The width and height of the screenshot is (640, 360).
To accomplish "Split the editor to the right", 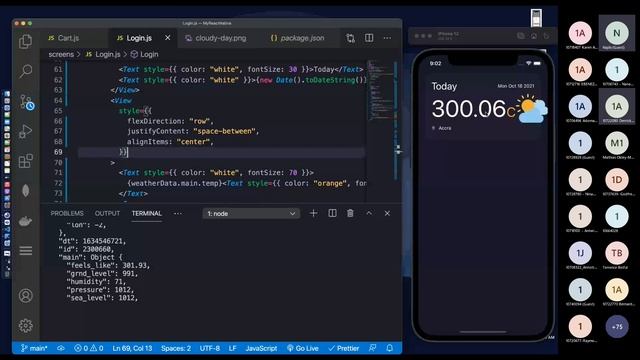I will [x=369, y=38].
